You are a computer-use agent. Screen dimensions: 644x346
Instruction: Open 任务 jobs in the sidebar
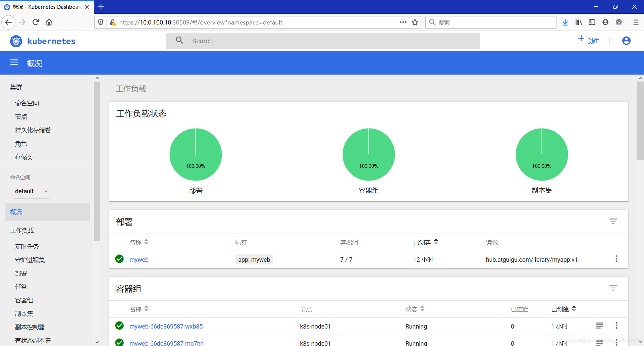point(21,287)
